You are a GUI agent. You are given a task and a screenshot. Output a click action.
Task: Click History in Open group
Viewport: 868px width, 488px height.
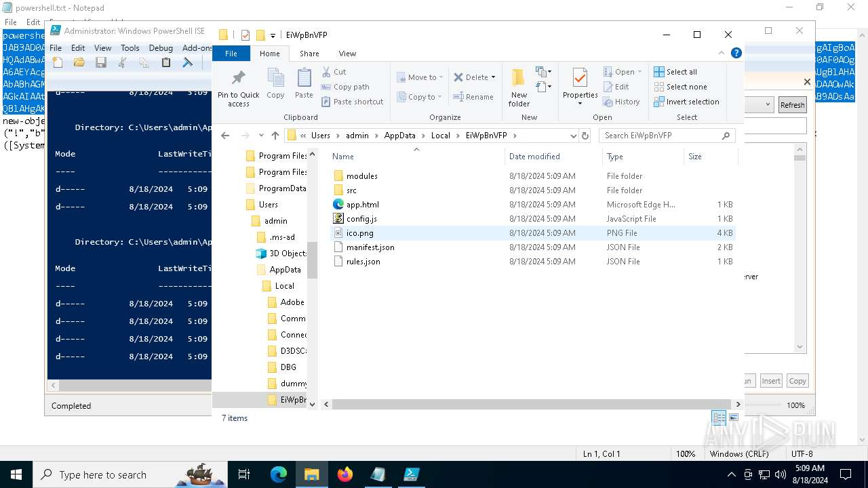(x=621, y=102)
